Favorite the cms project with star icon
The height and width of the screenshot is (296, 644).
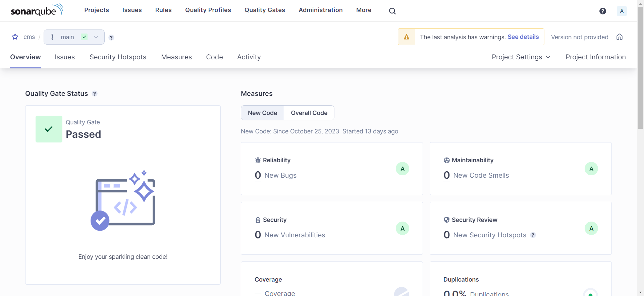[x=15, y=37]
